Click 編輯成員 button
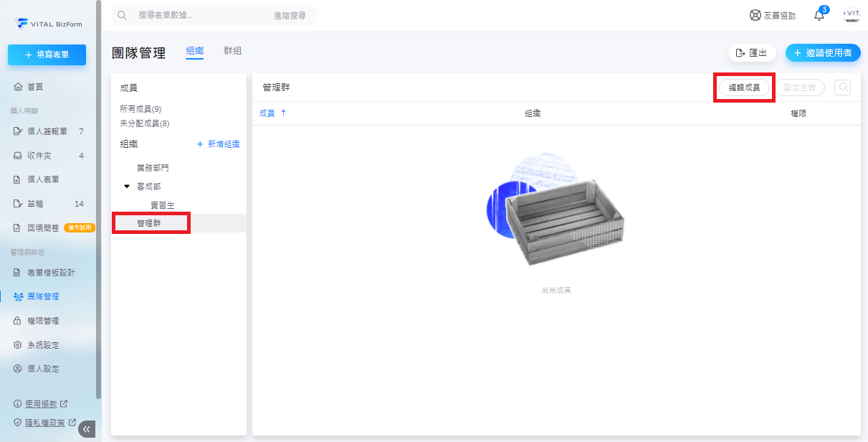 (x=744, y=88)
